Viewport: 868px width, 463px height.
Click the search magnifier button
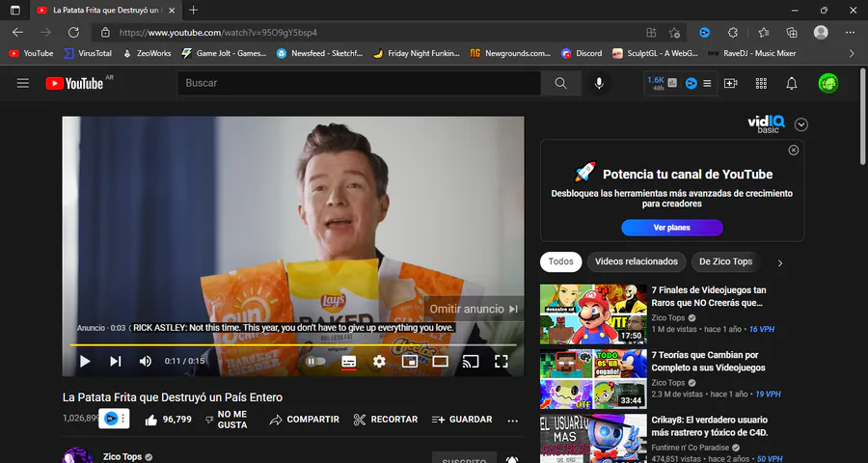pos(560,83)
